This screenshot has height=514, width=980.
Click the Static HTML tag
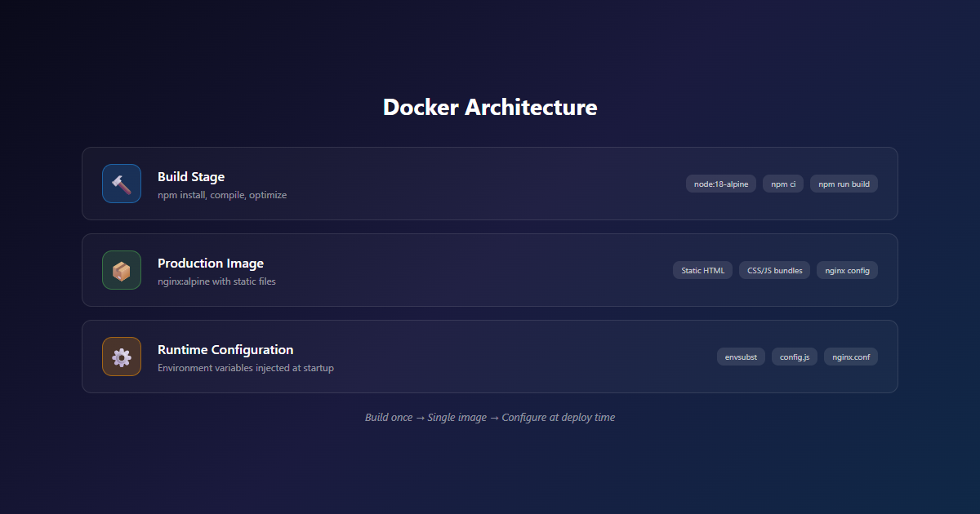point(703,270)
